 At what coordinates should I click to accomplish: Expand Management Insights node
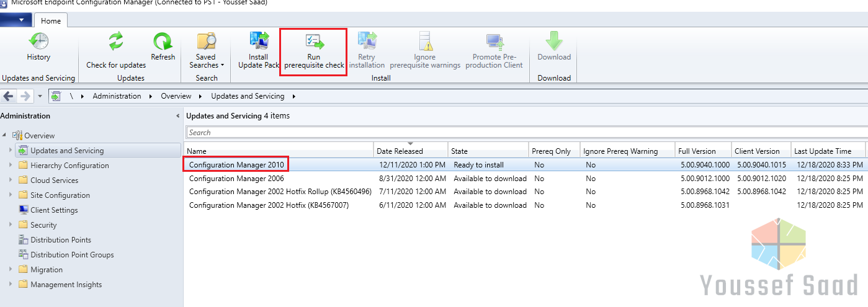click(x=10, y=284)
